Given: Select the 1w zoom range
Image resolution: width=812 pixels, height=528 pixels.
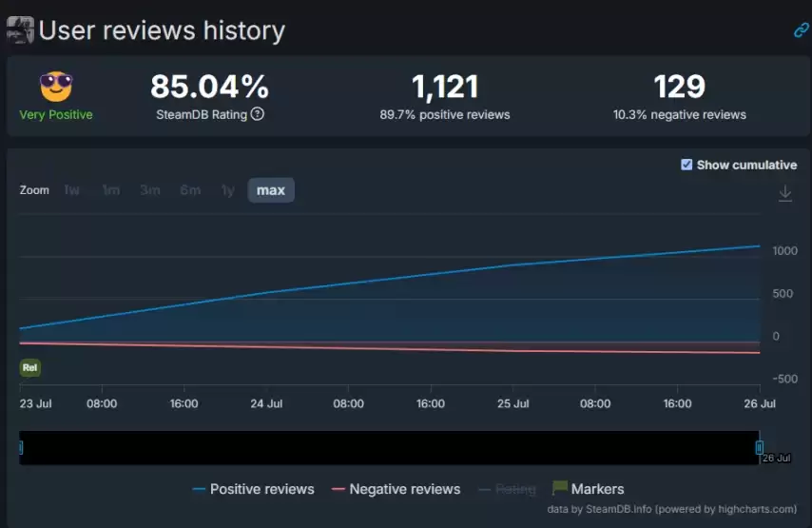Looking at the screenshot, I should pos(71,190).
